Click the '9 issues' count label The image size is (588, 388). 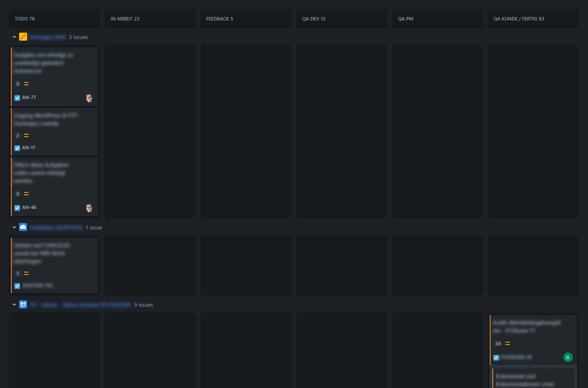click(x=143, y=305)
